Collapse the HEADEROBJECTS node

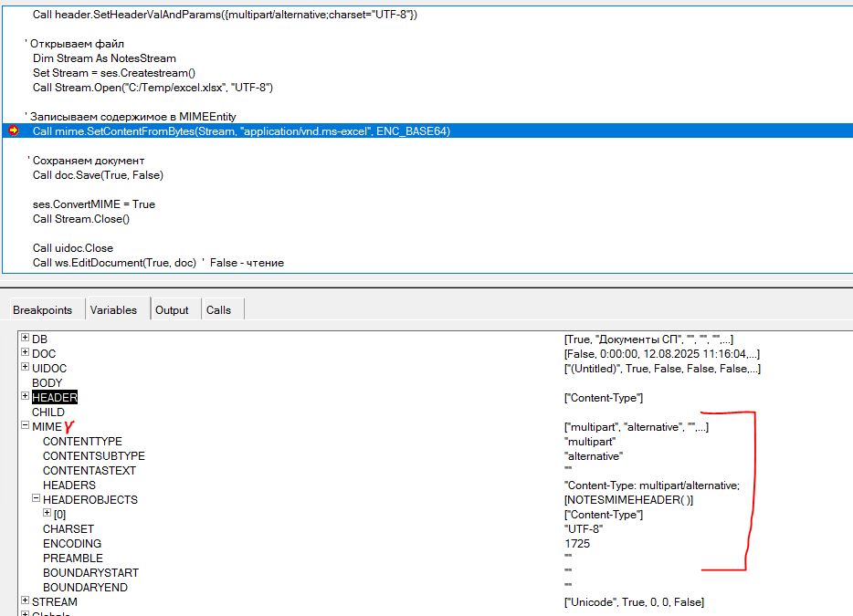click(x=37, y=499)
